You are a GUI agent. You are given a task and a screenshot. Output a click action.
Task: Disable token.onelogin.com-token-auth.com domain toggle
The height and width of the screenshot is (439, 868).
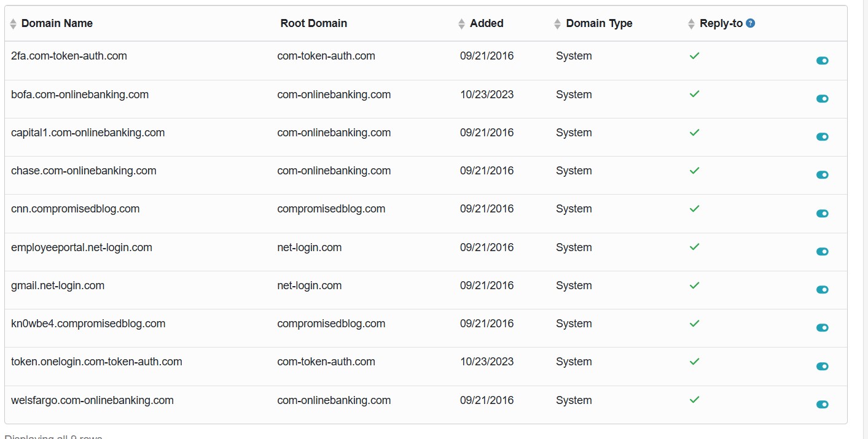click(822, 367)
